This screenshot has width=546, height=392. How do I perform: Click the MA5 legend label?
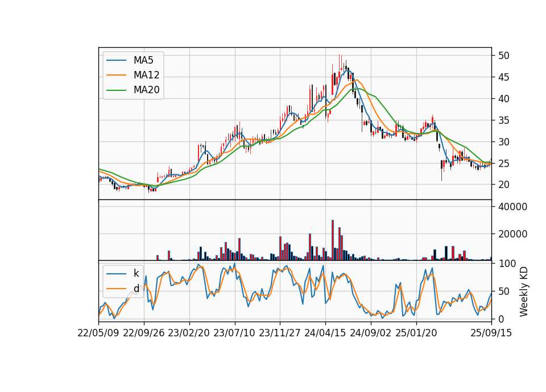coord(143,60)
